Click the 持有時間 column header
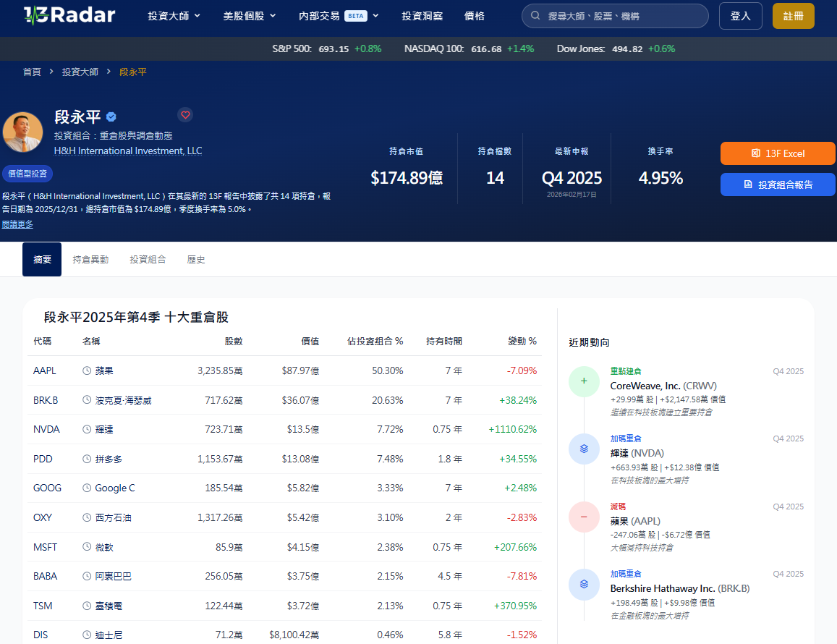This screenshot has width=837, height=644. 444,341
